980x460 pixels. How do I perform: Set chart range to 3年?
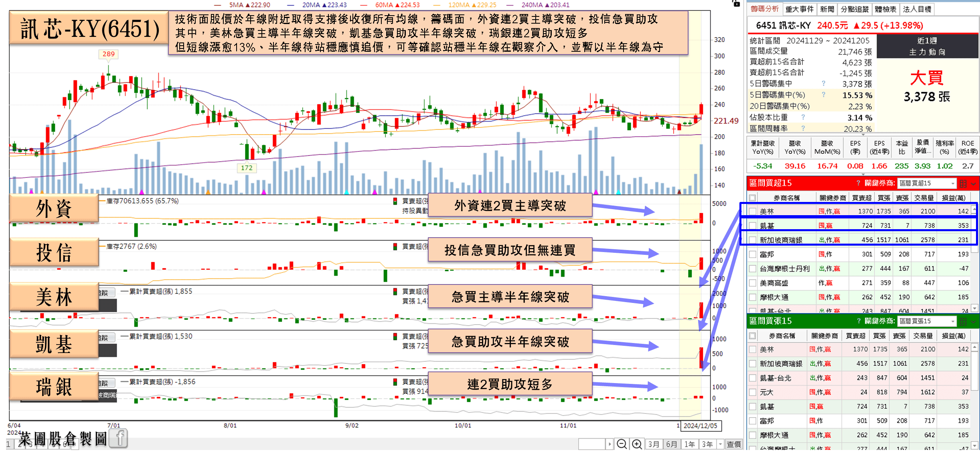pyautogui.click(x=707, y=444)
